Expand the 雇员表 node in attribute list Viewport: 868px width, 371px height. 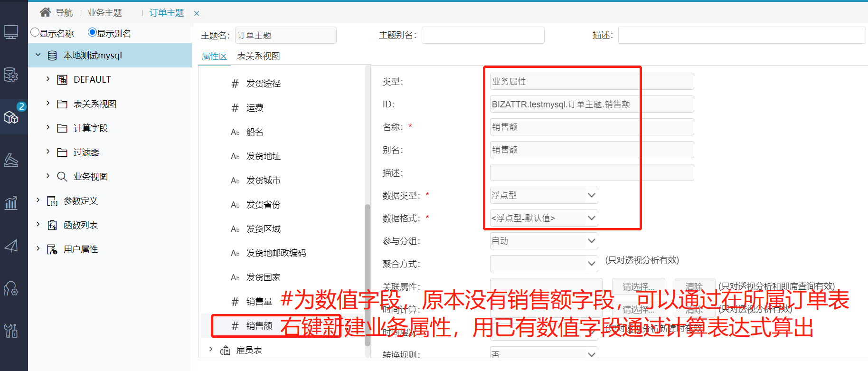coord(211,349)
